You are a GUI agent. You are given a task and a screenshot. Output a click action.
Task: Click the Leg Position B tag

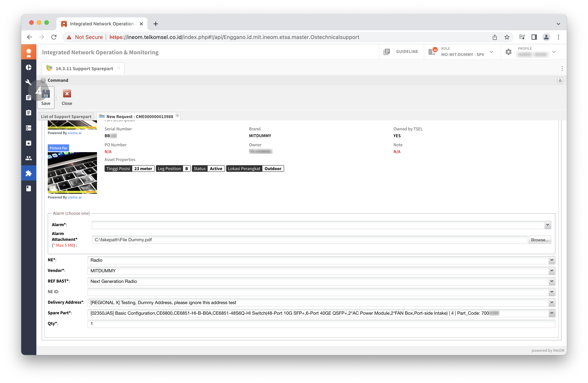(173, 169)
